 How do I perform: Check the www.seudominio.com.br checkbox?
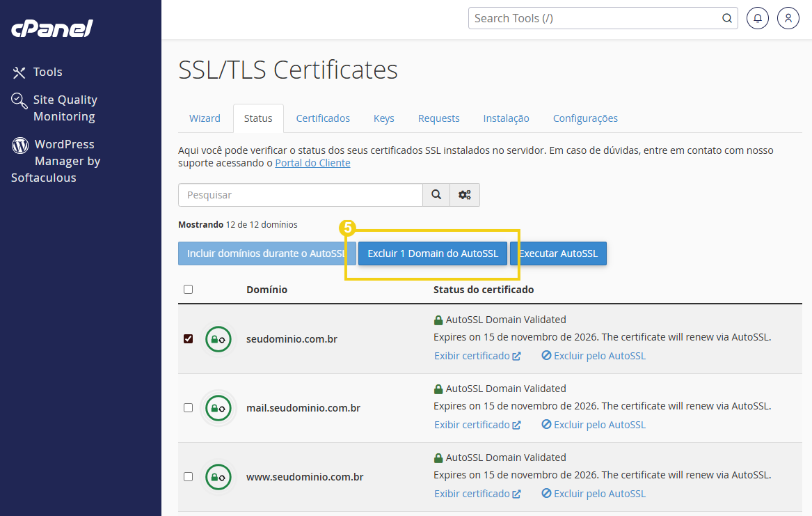click(x=188, y=476)
